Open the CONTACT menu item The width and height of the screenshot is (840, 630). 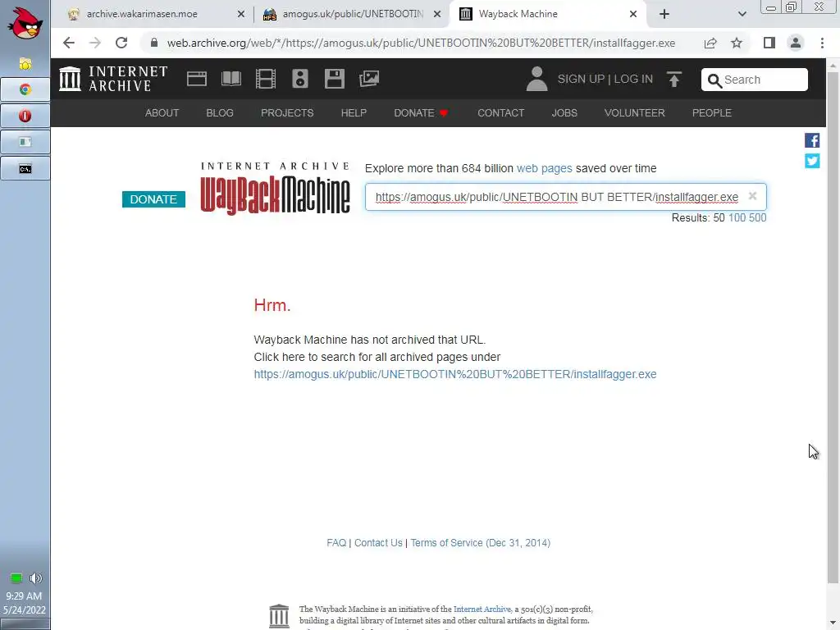coord(501,113)
